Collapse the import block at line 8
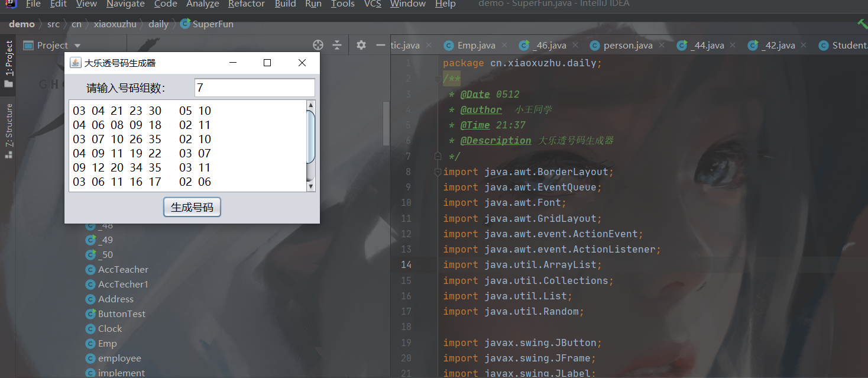The image size is (868, 378). coord(438,172)
